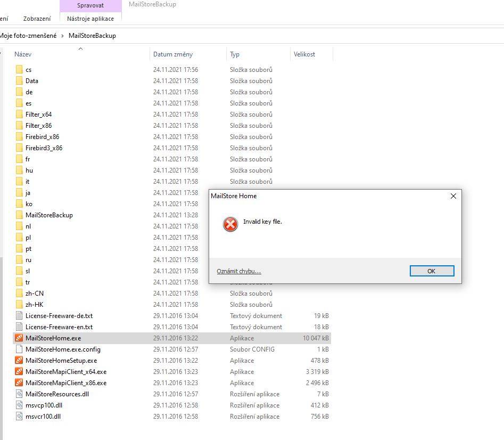Image resolution: width=504 pixels, height=440 pixels.
Task: Select the es folder icon
Action: coord(19,103)
